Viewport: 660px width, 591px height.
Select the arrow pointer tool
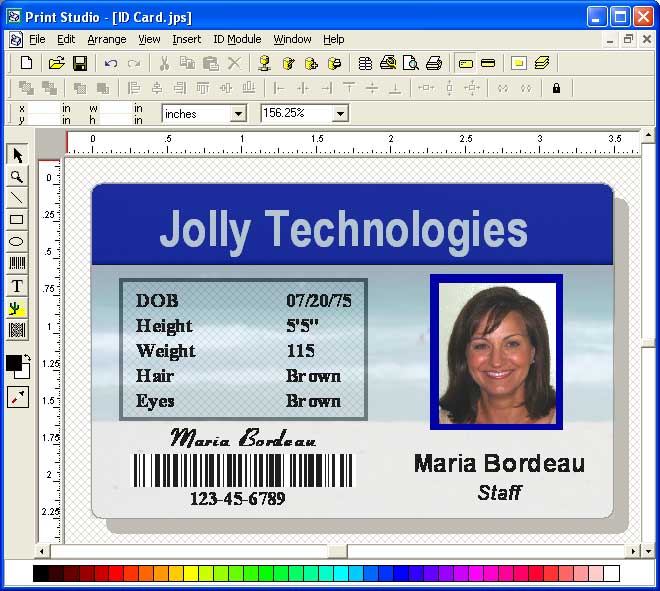17,155
